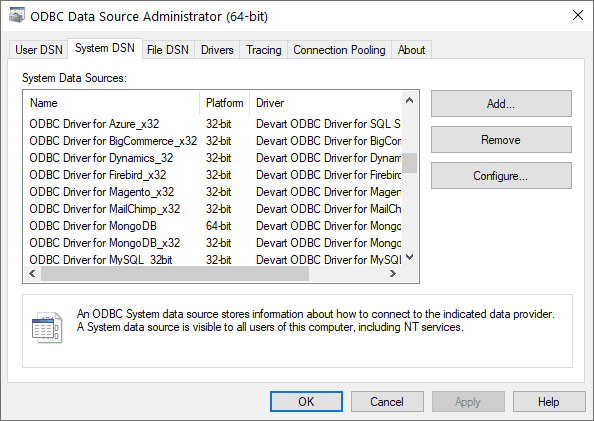Open the Tracing tab
This screenshot has height=421, width=594.
(x=264, y=50)
